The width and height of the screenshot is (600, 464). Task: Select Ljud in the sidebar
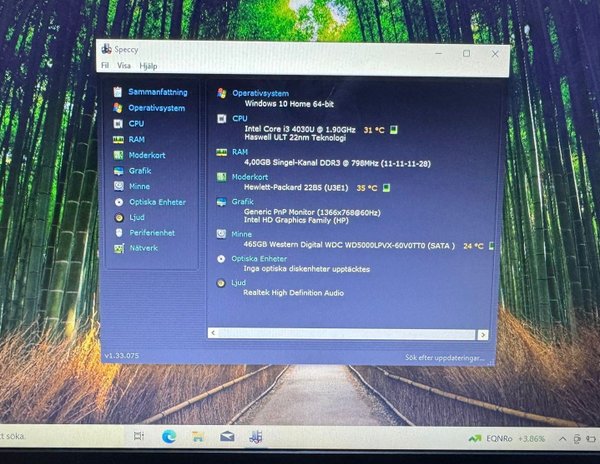click(137, 217)
